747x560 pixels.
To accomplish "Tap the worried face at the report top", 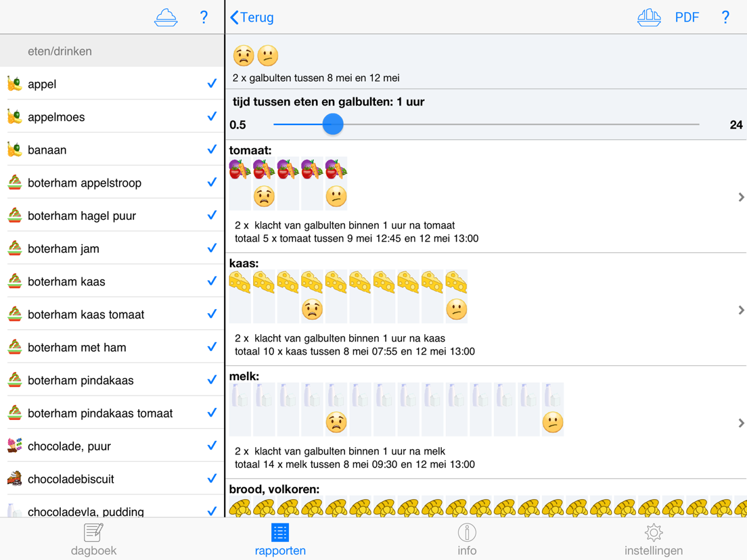I will pyautogui.click(x=244, y=55).
